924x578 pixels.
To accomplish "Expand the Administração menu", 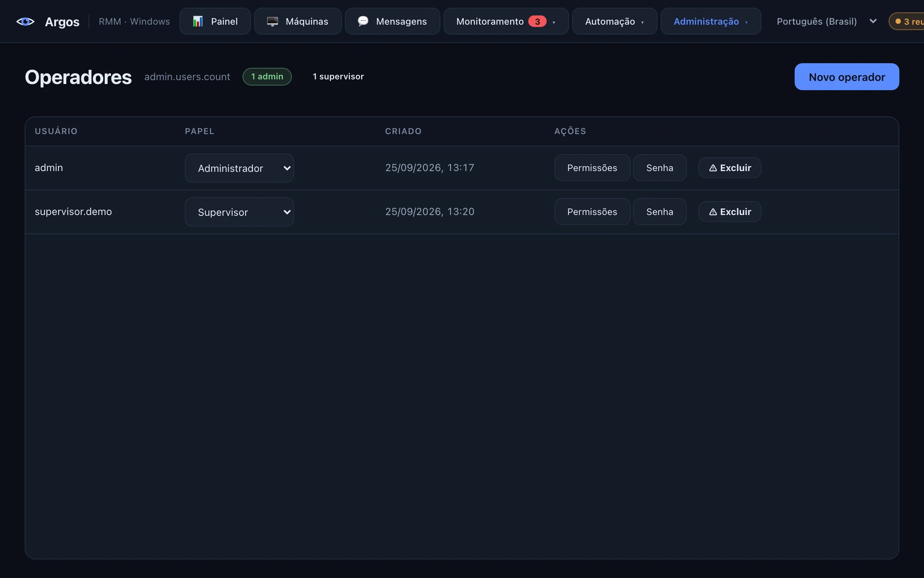I will point(711,22).
